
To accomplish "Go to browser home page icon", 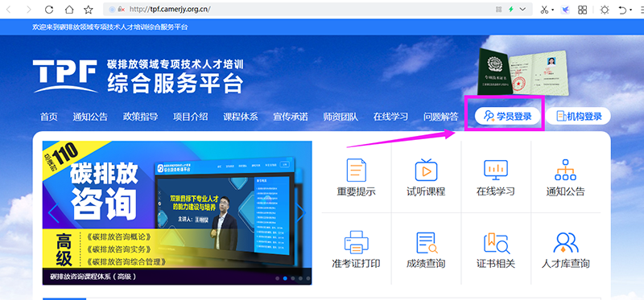I will (x=69, y=10).
